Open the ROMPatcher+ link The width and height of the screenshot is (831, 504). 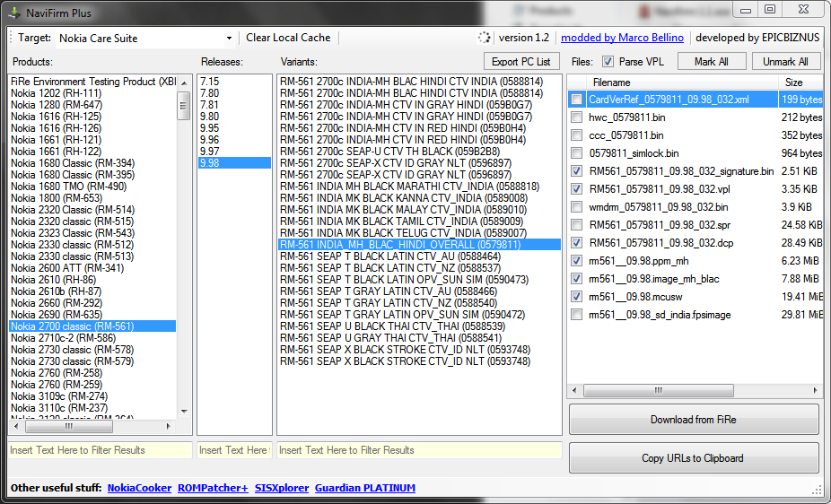[213, 488]
